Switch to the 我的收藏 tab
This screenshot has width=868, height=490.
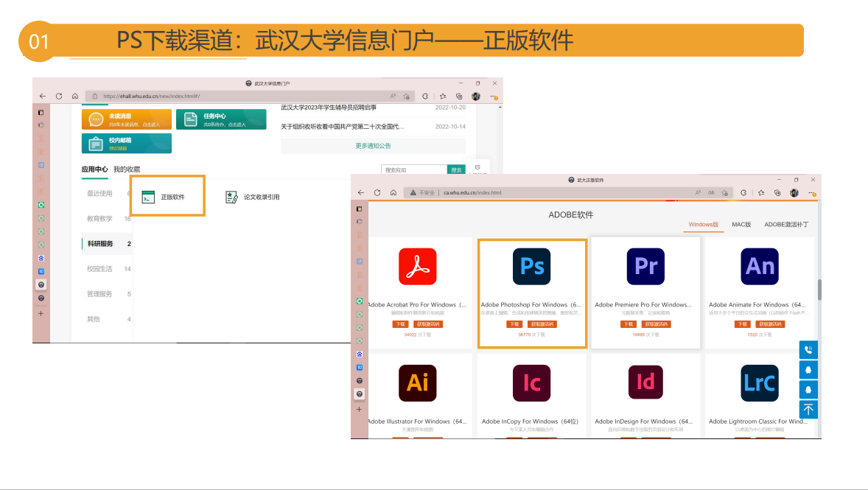[x=127, y=169]
